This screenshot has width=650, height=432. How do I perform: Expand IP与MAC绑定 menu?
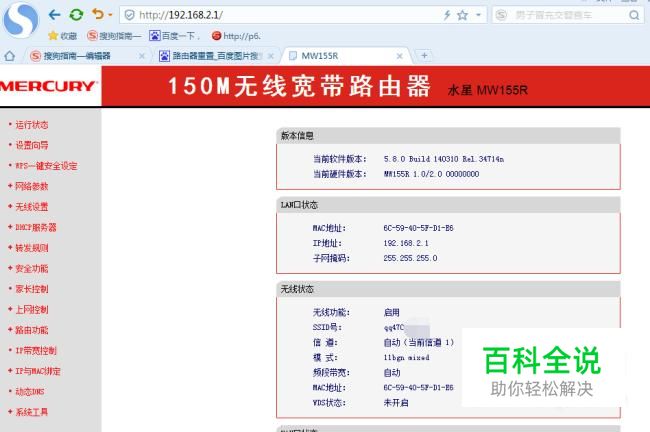38,371
